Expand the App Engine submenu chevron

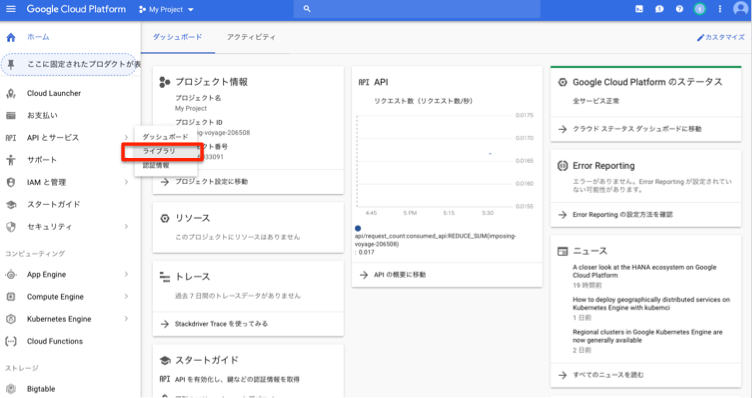point(126,274)
